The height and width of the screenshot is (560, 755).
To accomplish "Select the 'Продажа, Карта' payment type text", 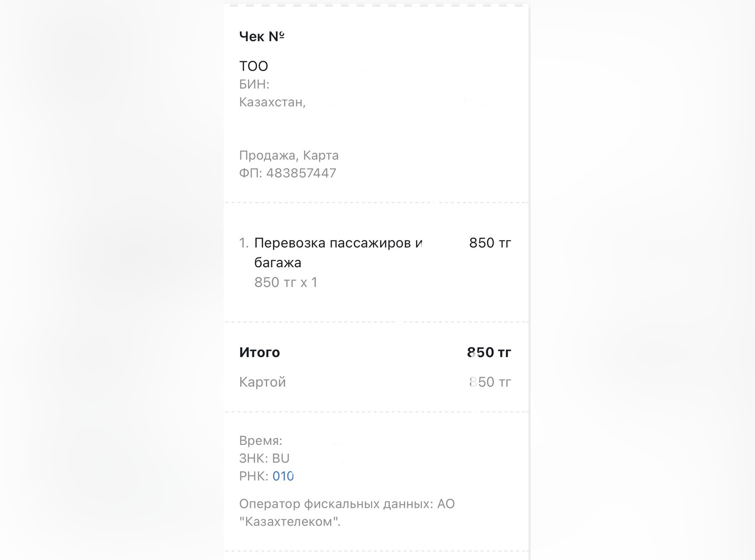I will click(289, 155).
